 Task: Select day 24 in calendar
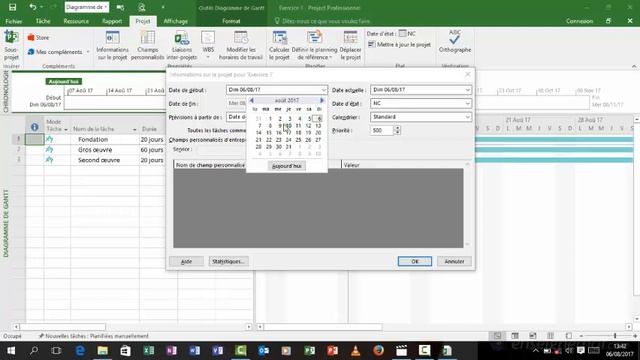[x=289, y=140]
